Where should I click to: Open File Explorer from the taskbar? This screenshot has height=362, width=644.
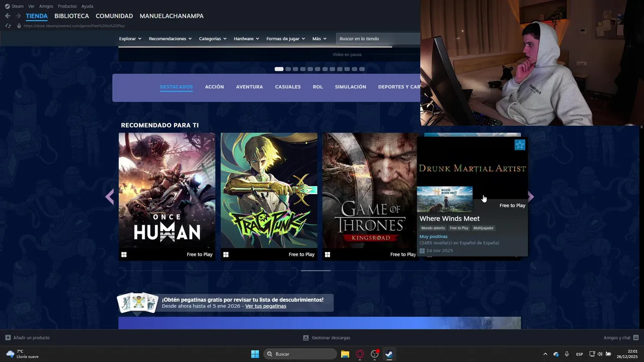[x=345, y=354]
